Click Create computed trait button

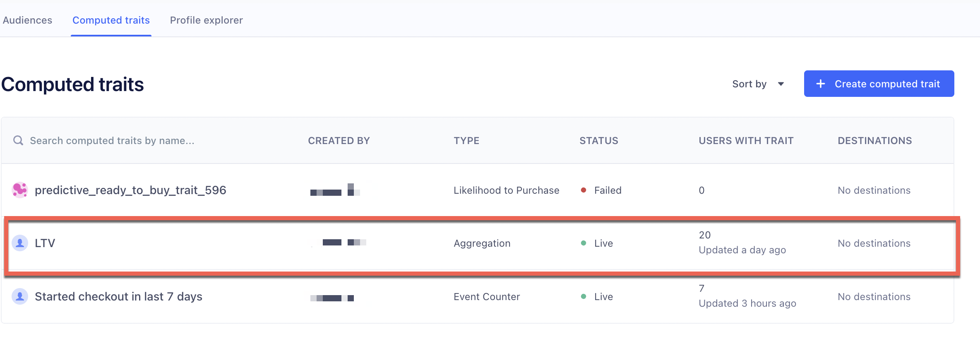(879, 84)
